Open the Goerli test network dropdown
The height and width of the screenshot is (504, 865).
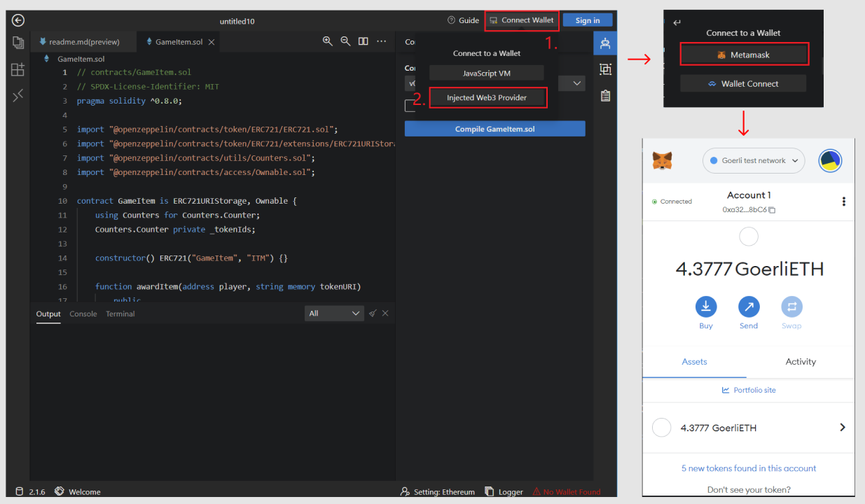pos(754,160)
